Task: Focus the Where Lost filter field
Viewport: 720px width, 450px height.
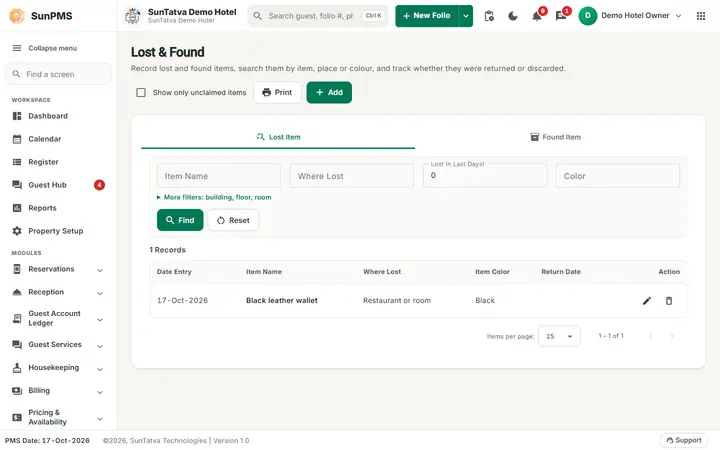Action: [x=352, y=176]
